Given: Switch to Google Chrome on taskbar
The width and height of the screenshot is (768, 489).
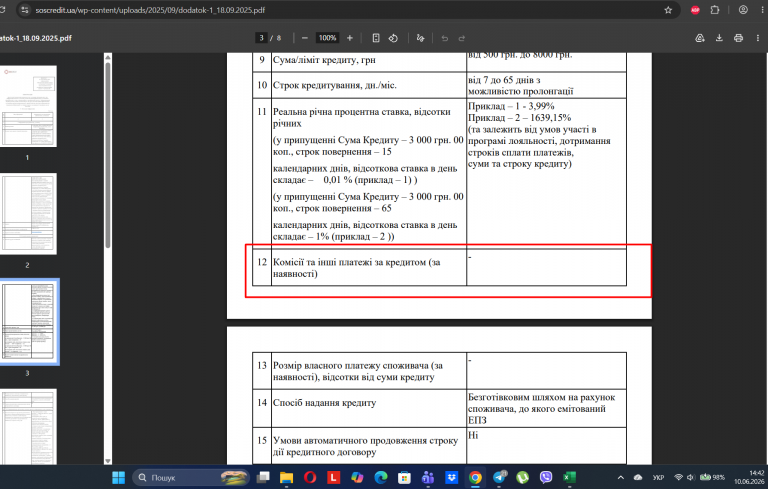Looking at the screenshot, I should 475,477.
